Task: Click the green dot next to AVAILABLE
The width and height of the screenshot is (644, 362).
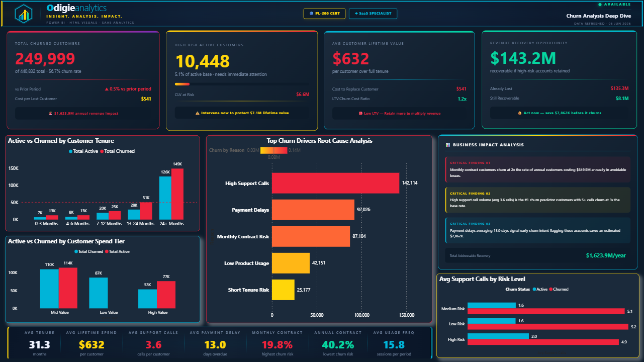Action: [x=600, y=5]
